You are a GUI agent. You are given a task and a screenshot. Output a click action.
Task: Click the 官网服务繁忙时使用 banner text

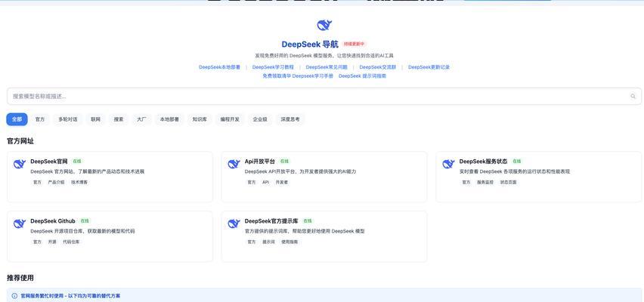(70, 296)
